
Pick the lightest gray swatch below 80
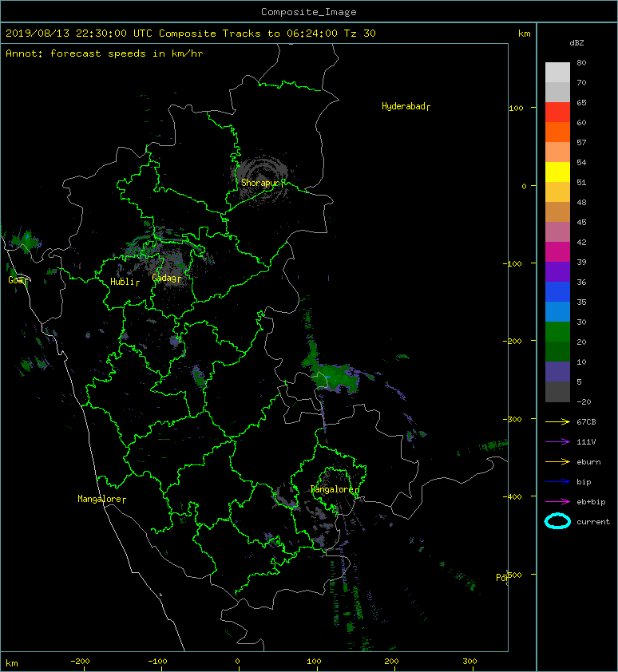pos(557,73)
